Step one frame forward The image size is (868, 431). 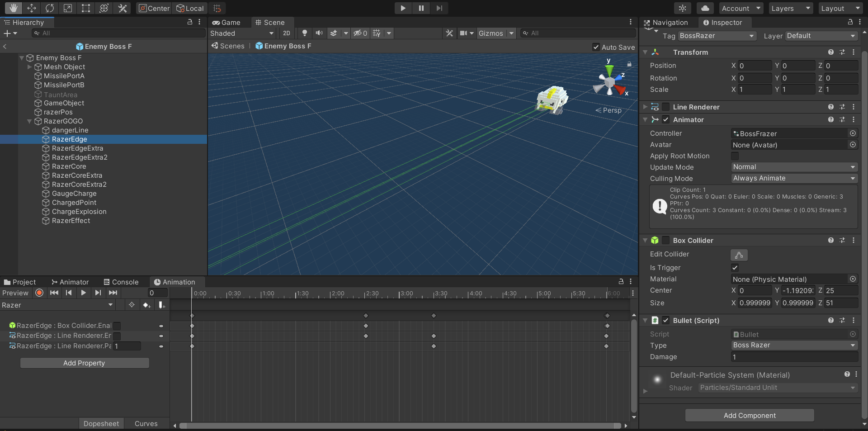(439, 8)
